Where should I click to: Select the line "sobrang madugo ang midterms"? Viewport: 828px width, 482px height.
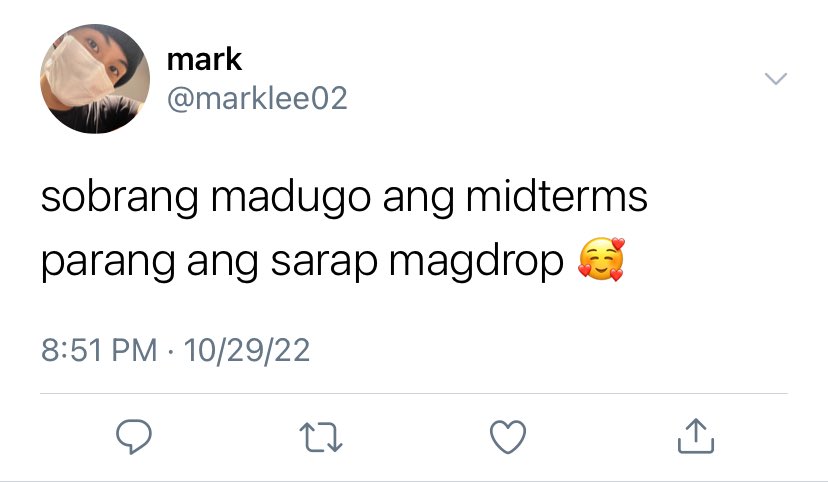pos(344,198)
